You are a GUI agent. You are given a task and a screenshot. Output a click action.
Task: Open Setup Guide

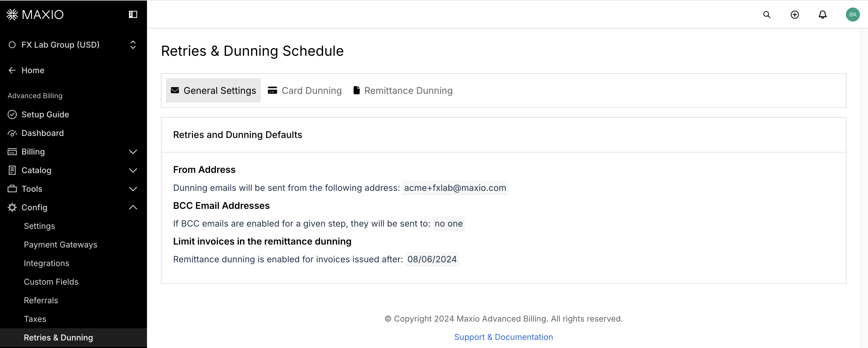pyautogui.click(x=45, y=114)
